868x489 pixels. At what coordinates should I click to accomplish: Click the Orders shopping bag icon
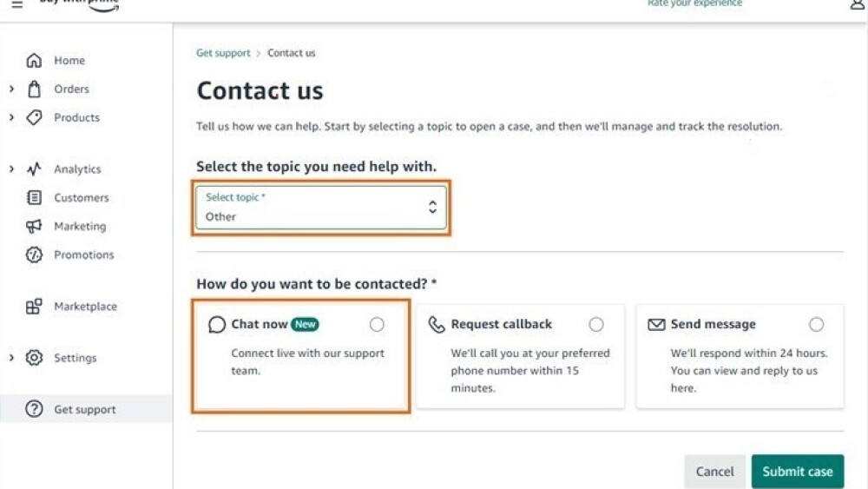pos(34,89)
